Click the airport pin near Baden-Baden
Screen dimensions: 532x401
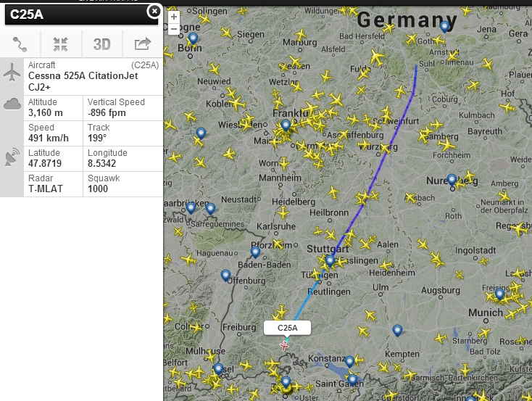pos(255,252)
